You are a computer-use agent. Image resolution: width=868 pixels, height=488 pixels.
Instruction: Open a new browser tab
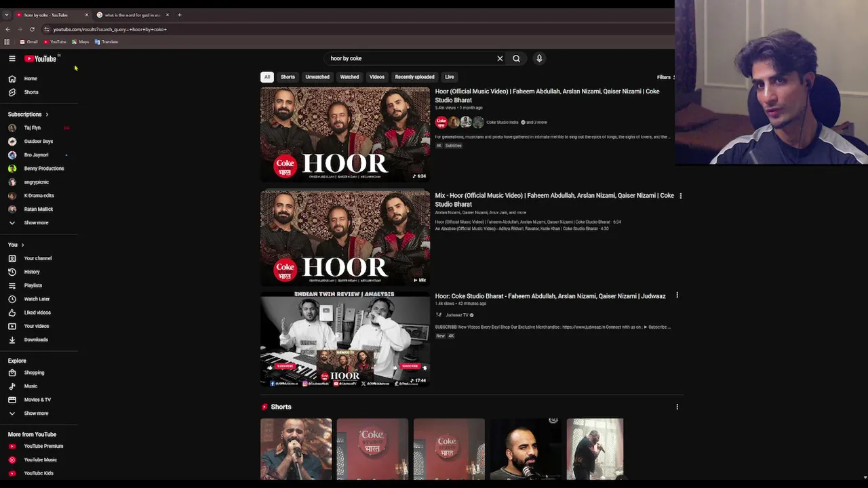[x=179, y=15]
